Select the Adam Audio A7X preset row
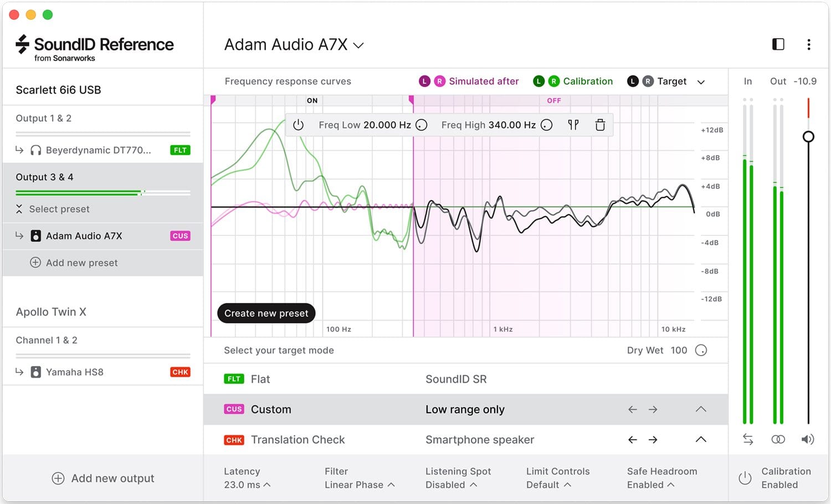 click(x=102, y=236)
